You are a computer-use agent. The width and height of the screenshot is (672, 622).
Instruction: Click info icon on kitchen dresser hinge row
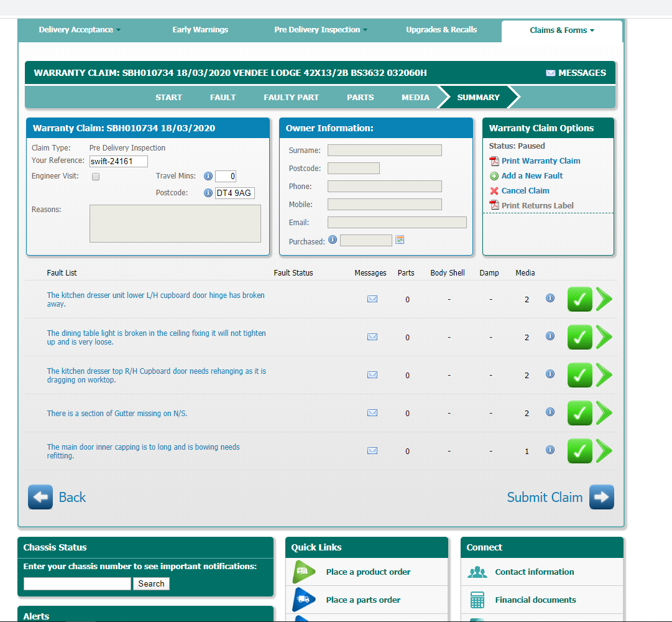tap(550, 298)
